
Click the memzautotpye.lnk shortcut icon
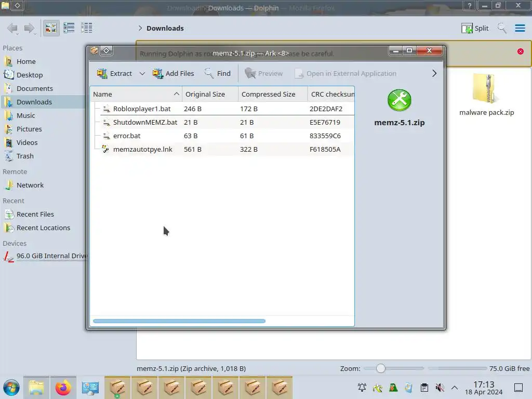(105, 149)
